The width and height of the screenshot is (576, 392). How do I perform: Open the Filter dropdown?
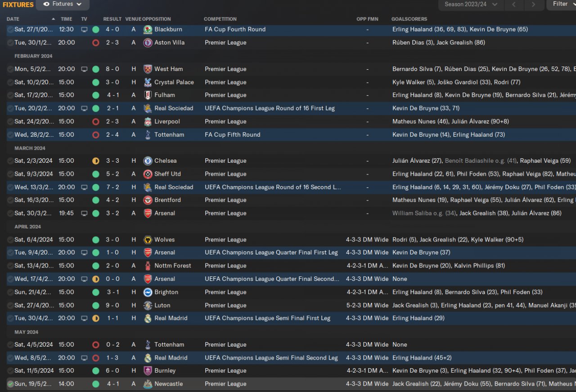(561, 4)
